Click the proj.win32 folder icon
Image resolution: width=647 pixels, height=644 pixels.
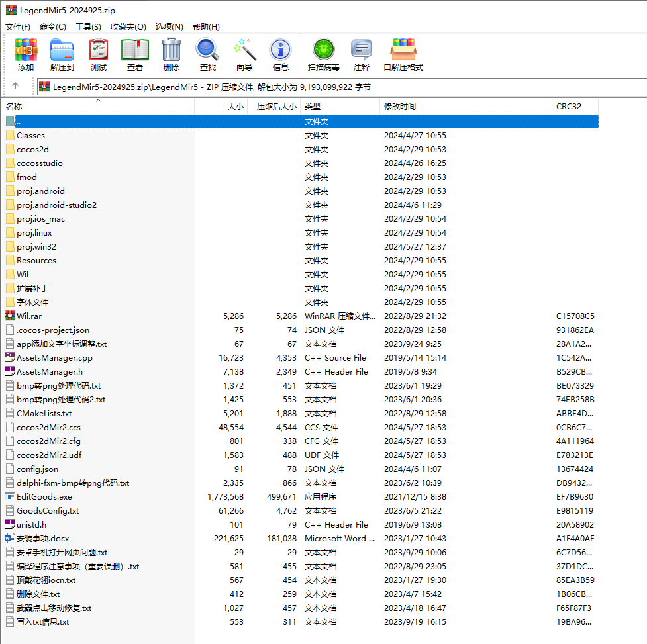coord(11,247)
